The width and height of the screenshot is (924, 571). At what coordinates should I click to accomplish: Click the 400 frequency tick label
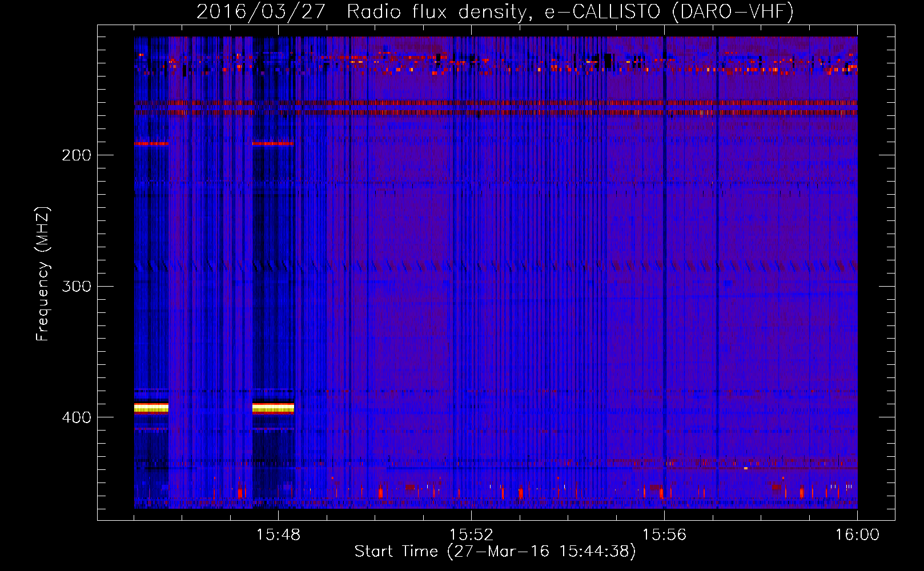tap(76, 417)
